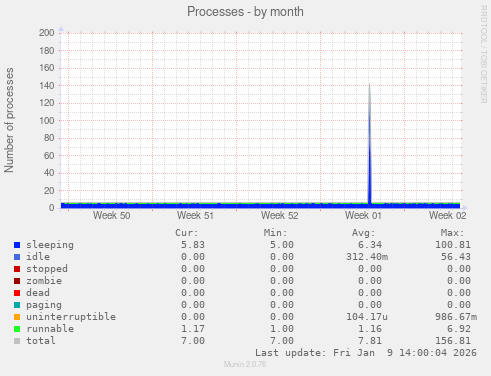This screenshot has width=491, height=376.
Task: Click the 'Week 01' x-axis label
Action: tap(363, 215)
